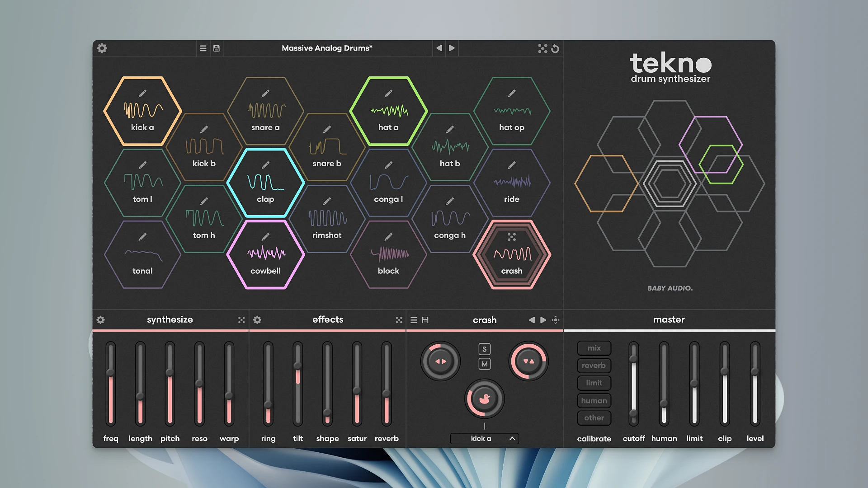Click the duck ducking knob in crash panel
868x488 pixels.
484,398
